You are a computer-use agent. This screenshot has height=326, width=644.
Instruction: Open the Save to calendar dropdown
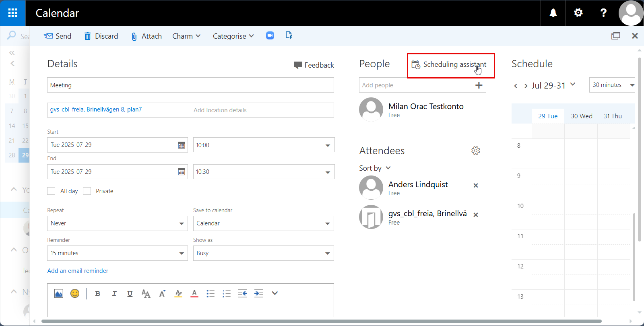264,223
